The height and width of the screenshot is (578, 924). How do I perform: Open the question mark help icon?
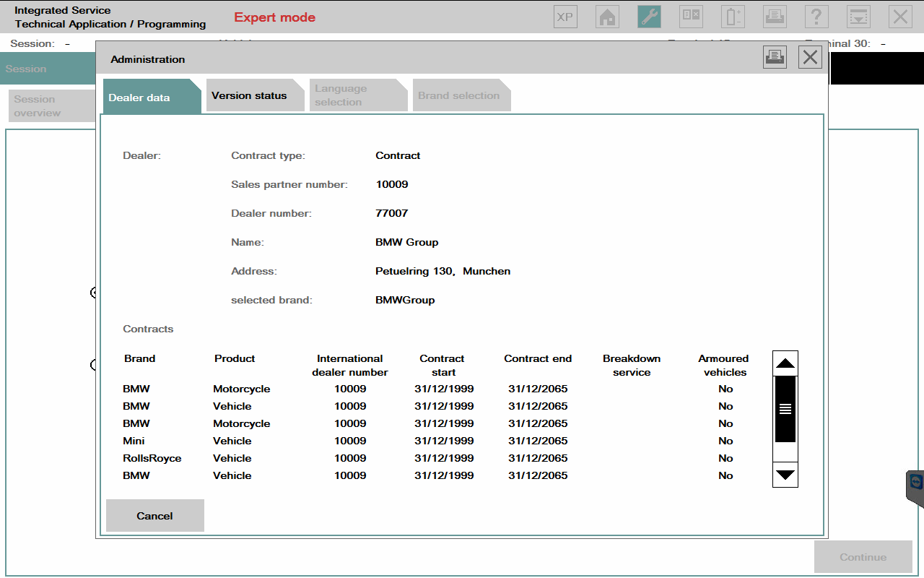[817, 17]
